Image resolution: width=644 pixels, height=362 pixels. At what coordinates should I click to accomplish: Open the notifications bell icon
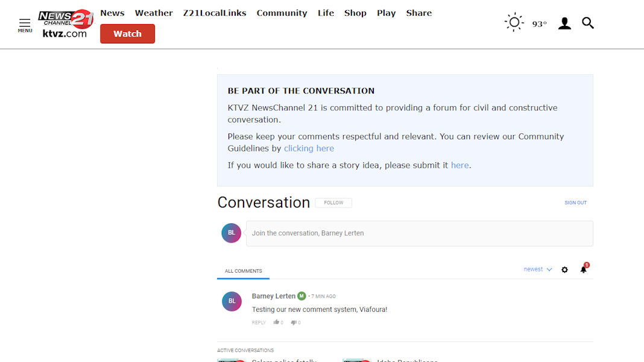pyautogui.click(x=583, y=270)
